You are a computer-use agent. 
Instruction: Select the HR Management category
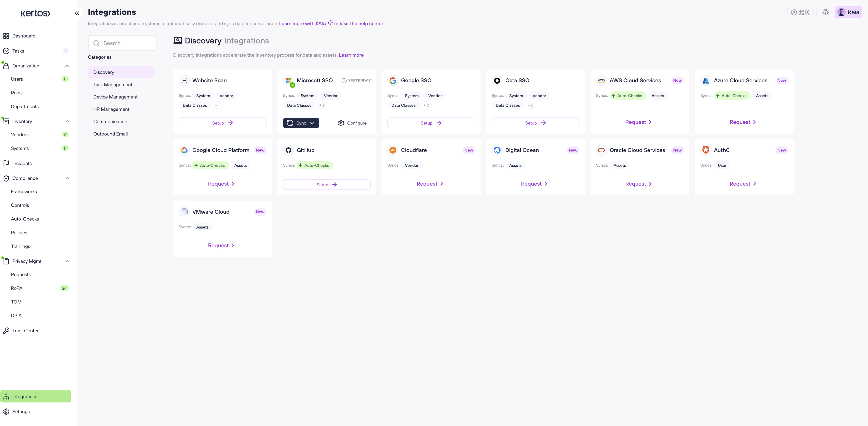[x=121, y=109]
